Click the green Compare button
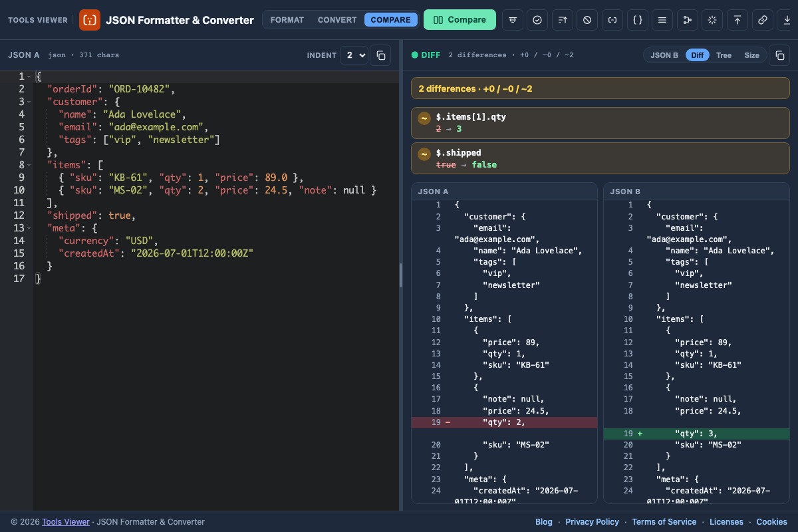Image resolution: width=798 pixels, height=532 pixels. [460, 20]
